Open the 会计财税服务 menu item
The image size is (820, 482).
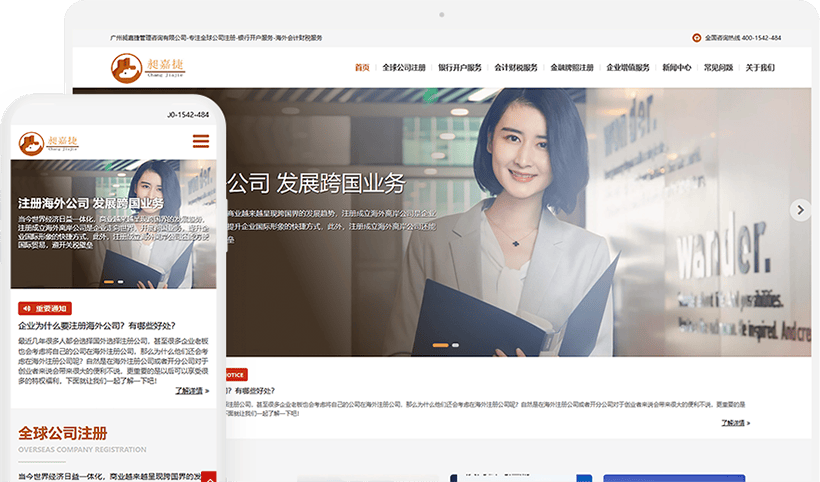click(x=516, y=67)
